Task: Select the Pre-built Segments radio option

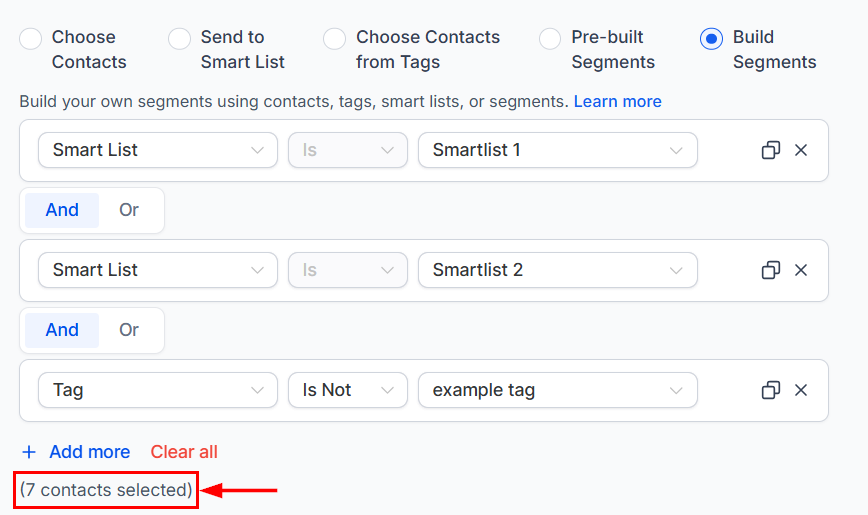Action: coord(550,39)
